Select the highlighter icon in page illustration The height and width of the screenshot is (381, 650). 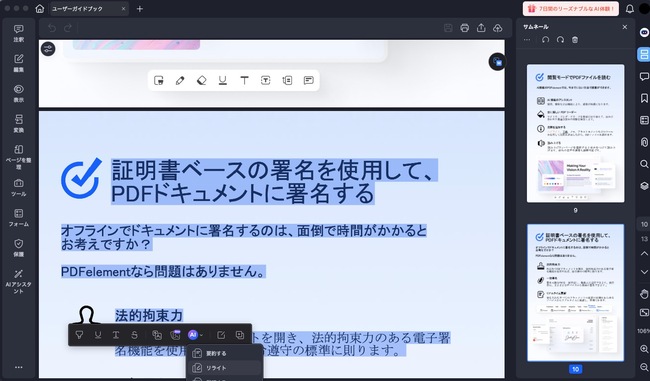(x=159, y=80)
